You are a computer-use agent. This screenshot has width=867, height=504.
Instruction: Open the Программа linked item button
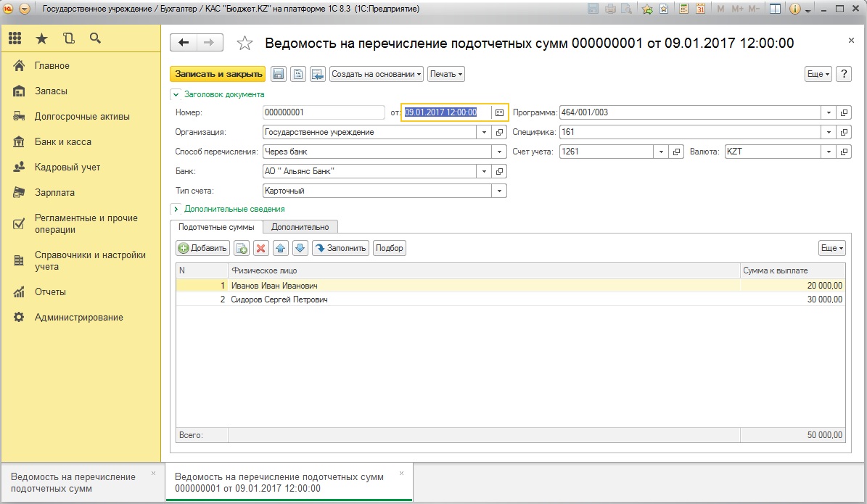click(844, 112)
